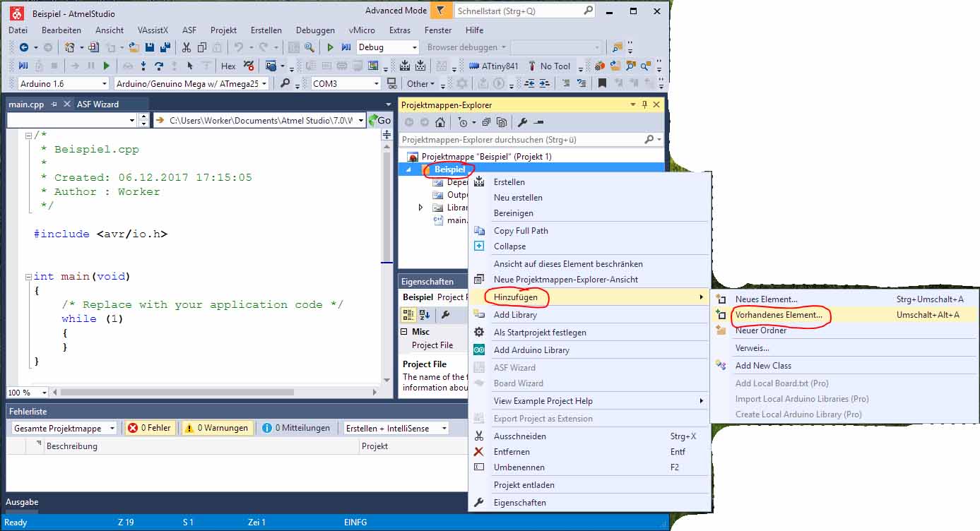Click the Hex display button
Screen dimensions: 980x531
tap(228, 66)
